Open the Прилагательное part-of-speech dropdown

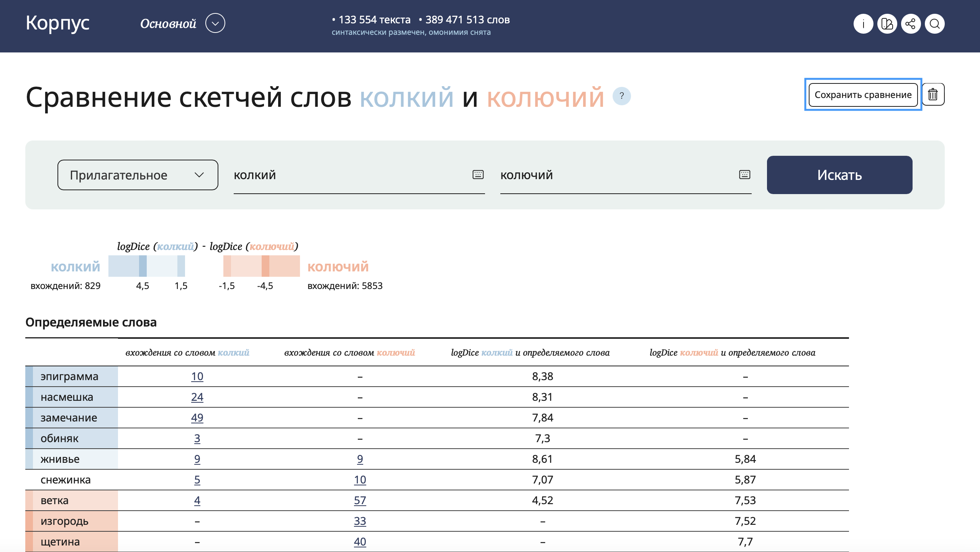tap(138, 175)
